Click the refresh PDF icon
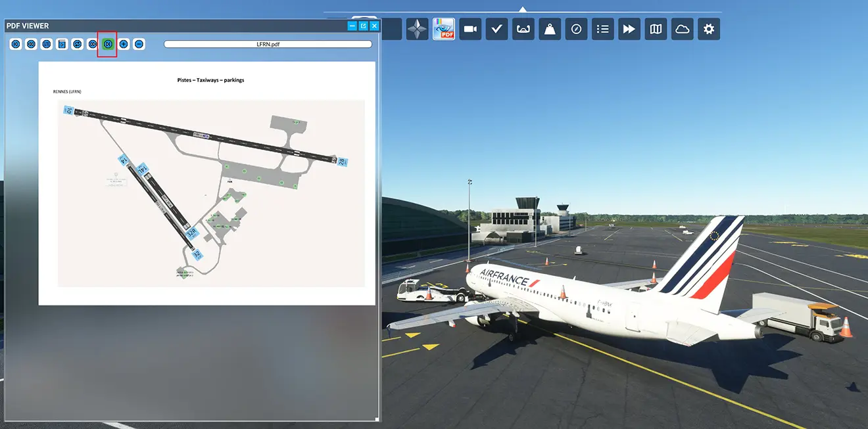The width and height of the screenshot is (868, 429). [77, 44]
